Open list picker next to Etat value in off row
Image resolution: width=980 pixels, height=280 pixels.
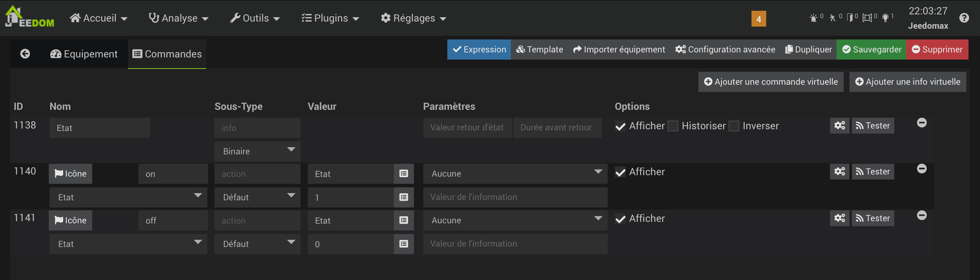tap(404, 220)
